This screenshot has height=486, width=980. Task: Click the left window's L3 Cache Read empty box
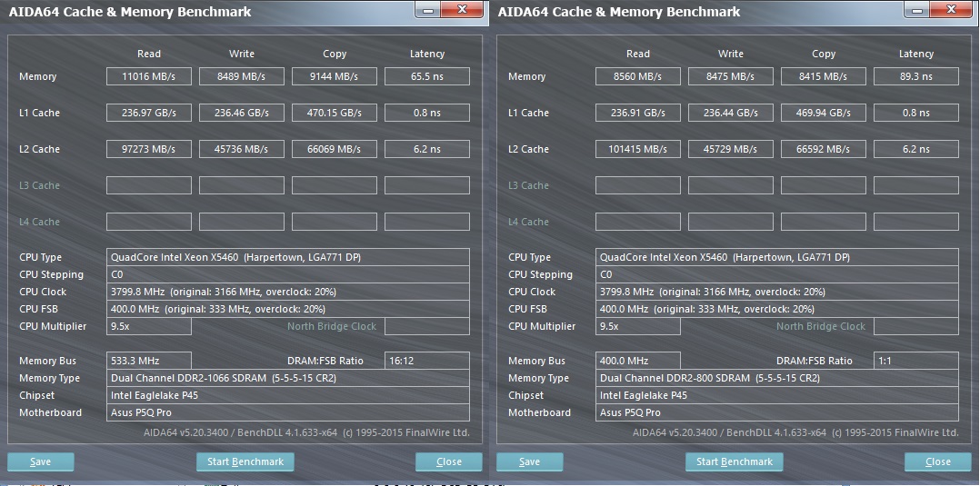(x=149, y=185)
